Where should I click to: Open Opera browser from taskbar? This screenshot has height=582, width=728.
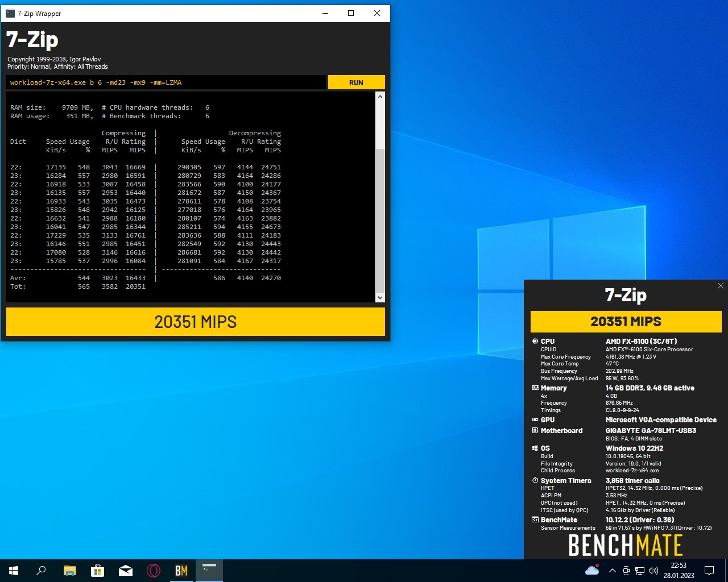point(153,571)
